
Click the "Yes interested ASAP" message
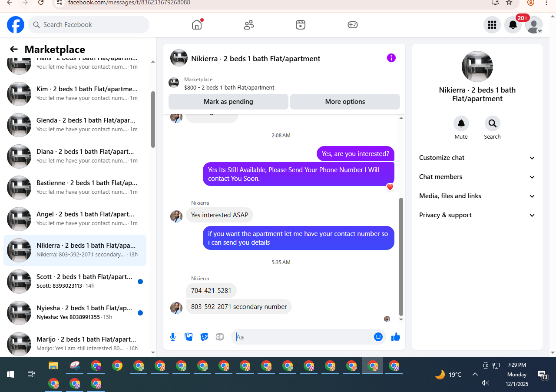[220, 215]
